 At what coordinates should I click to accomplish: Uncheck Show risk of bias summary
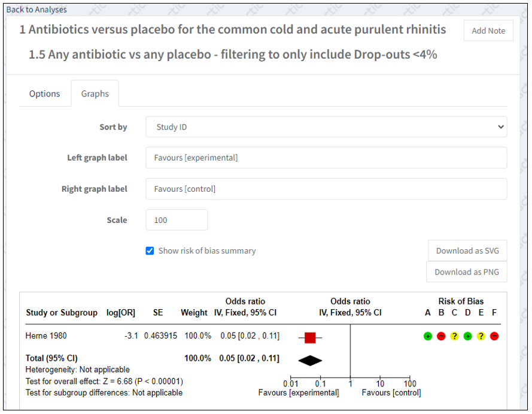click(150, 251)
